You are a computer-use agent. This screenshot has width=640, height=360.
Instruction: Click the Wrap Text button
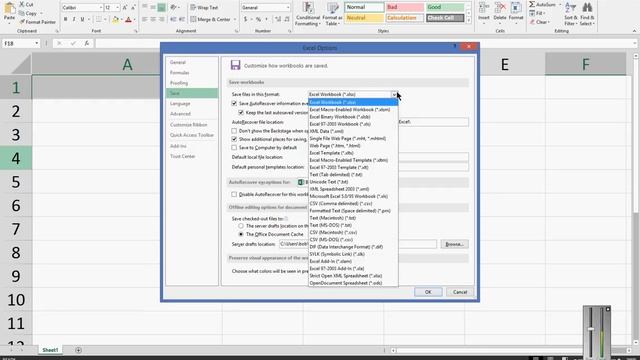[204, 8]
